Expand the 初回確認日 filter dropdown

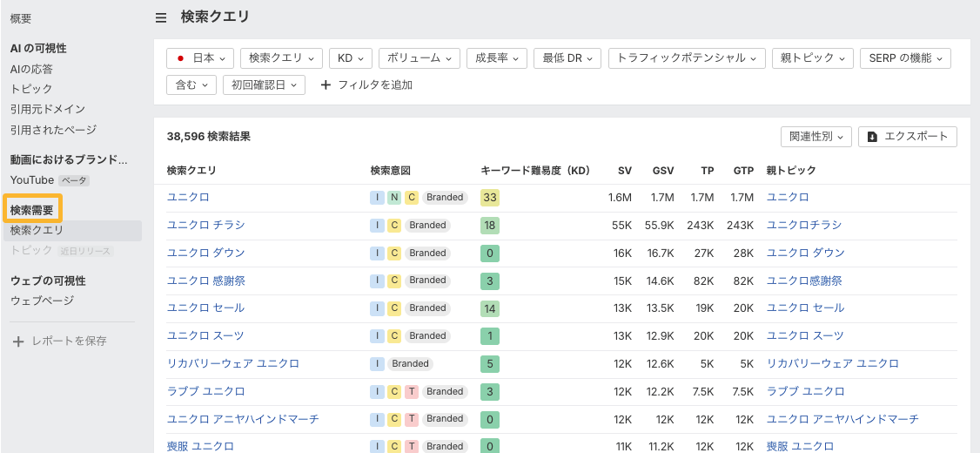tap(264, 85)
